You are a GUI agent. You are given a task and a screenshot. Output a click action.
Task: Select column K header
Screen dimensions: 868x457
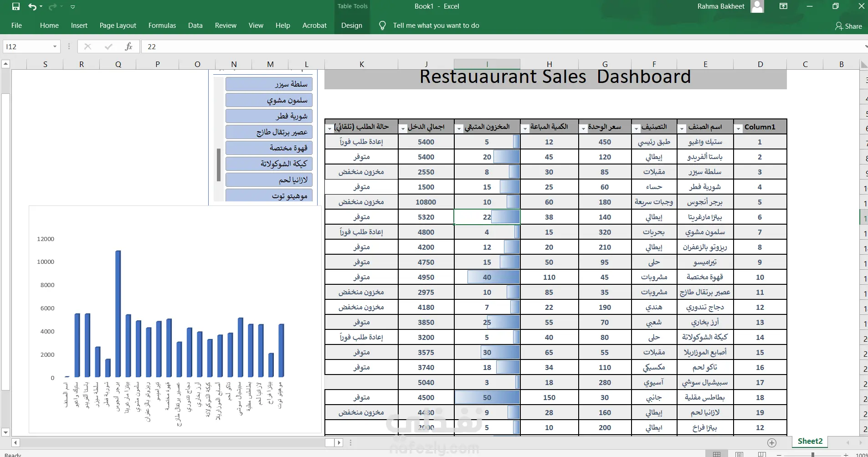(x=361, y=64)
